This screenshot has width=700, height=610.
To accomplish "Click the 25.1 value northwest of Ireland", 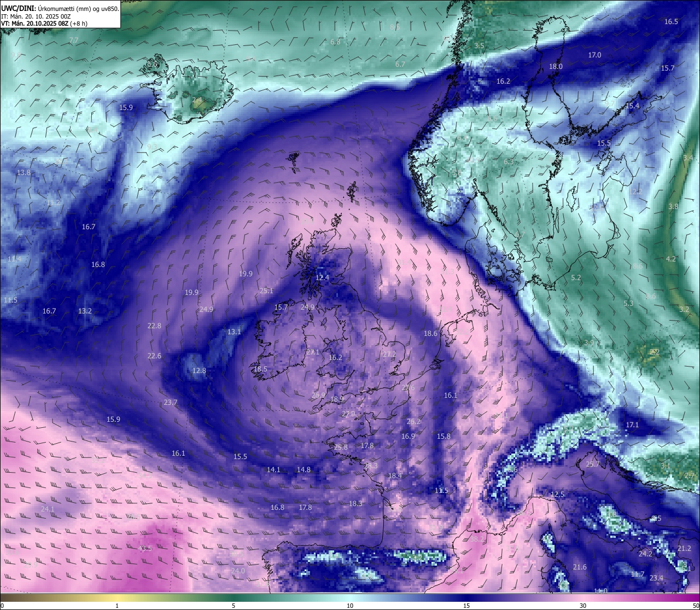I will [266, 291].
